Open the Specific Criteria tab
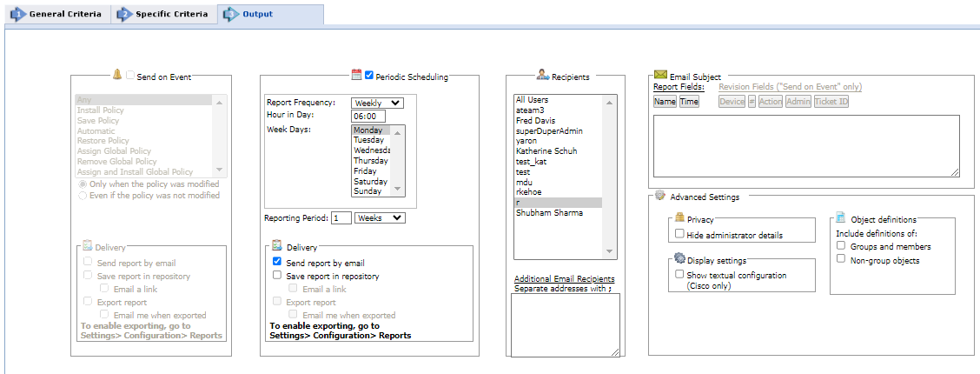This screenshot has width=980, height=374. click(163, 15)
